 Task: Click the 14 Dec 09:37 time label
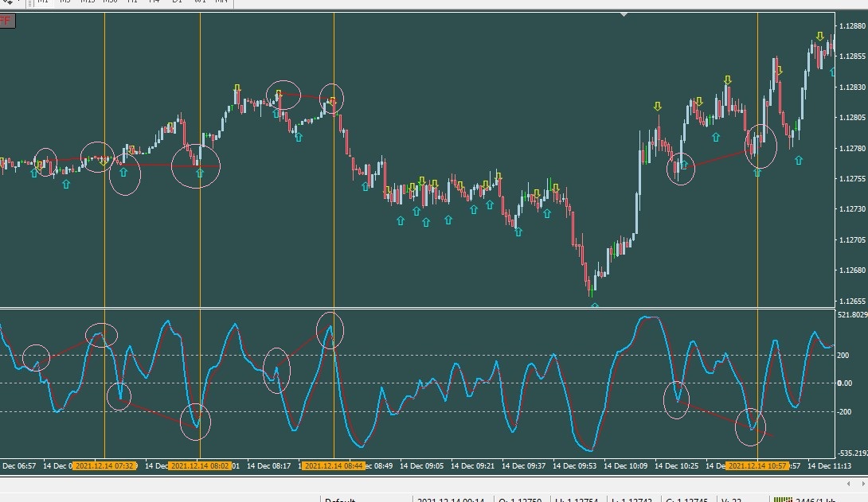(x=524, y=466)
